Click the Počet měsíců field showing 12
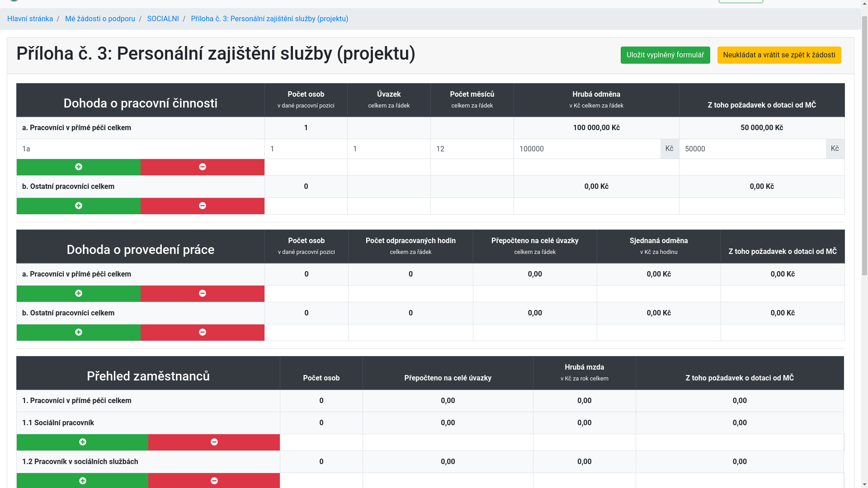This screenshot has width=868, height=488. pyautogui.click(x=472, y=149)
